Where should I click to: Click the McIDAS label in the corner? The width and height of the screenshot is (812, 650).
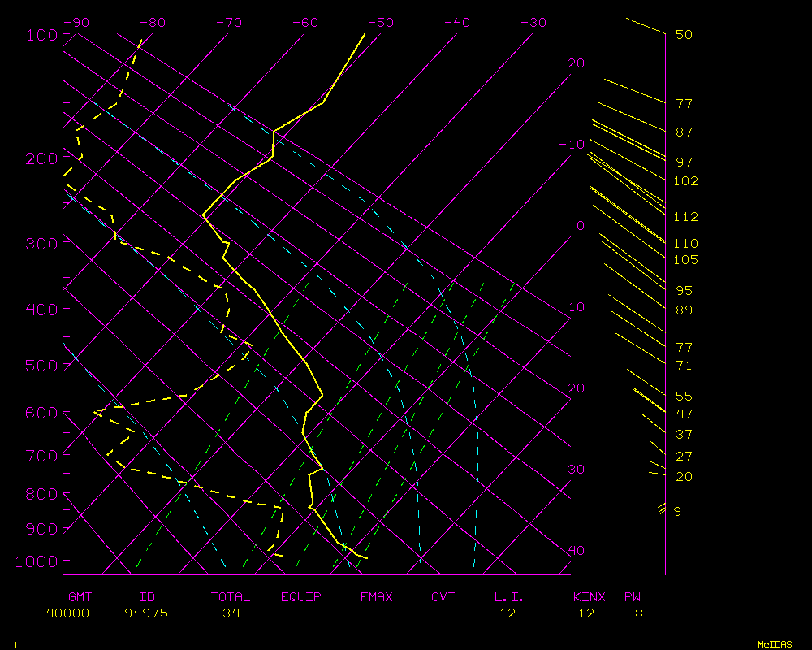pos(775,643)
